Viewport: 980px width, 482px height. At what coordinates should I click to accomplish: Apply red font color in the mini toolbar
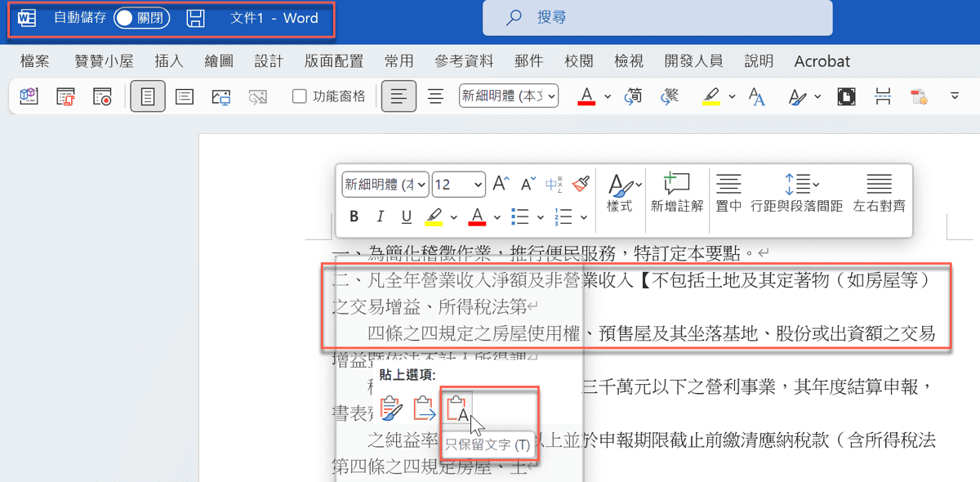(478, 216)
